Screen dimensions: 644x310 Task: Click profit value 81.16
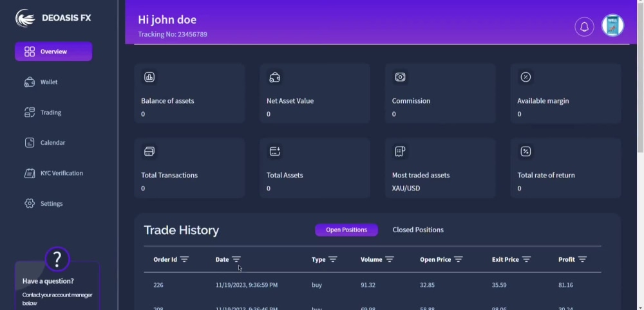coord(565,285)
